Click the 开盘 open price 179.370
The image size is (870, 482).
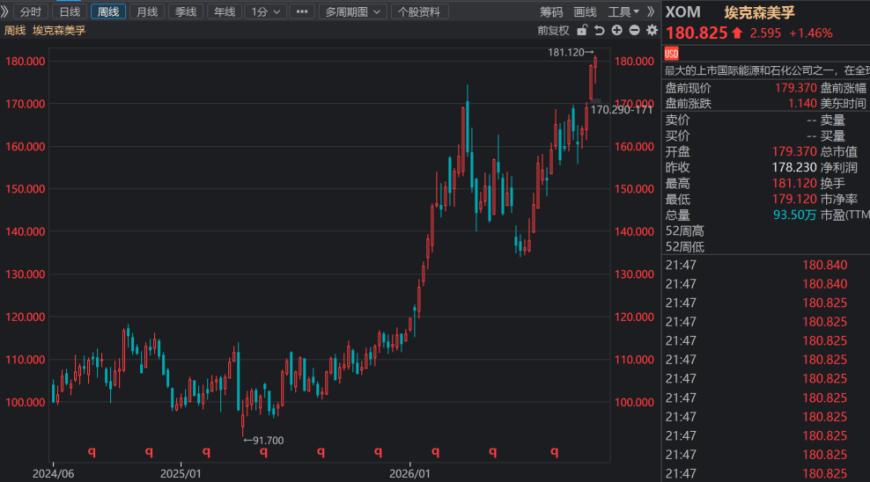tap(794, 151)
